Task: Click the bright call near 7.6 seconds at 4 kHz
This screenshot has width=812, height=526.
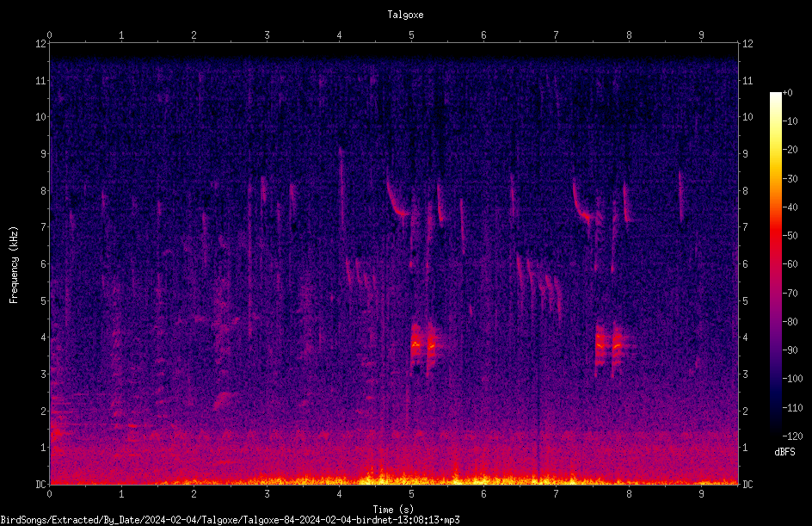Action: click(x=609, y=346)
